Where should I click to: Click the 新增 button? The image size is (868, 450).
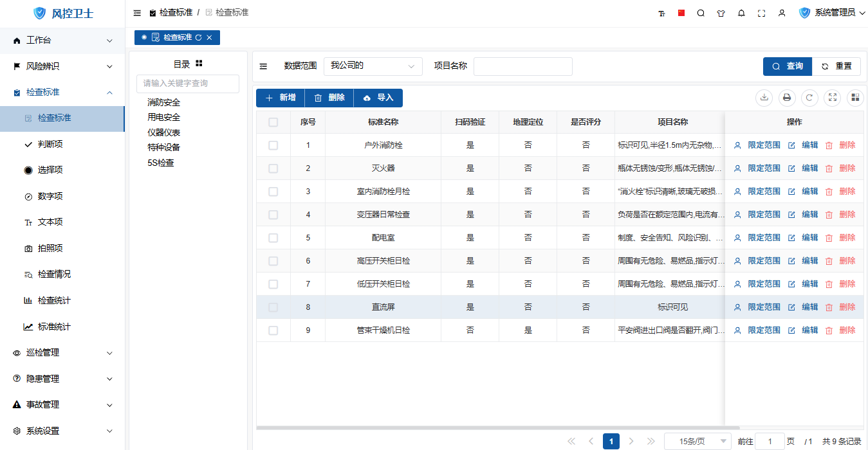280,98
